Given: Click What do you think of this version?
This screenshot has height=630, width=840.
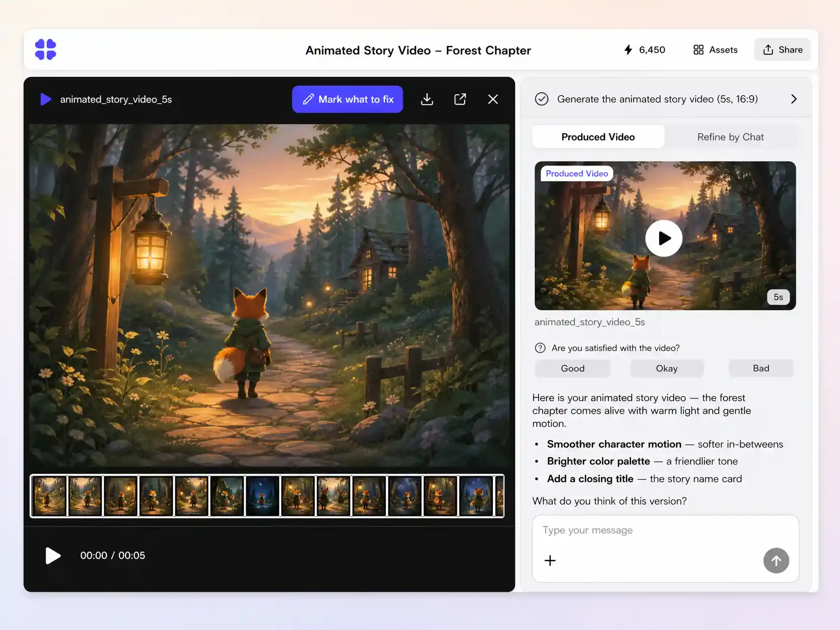Looking at the screenshot, I should [609, 501].
